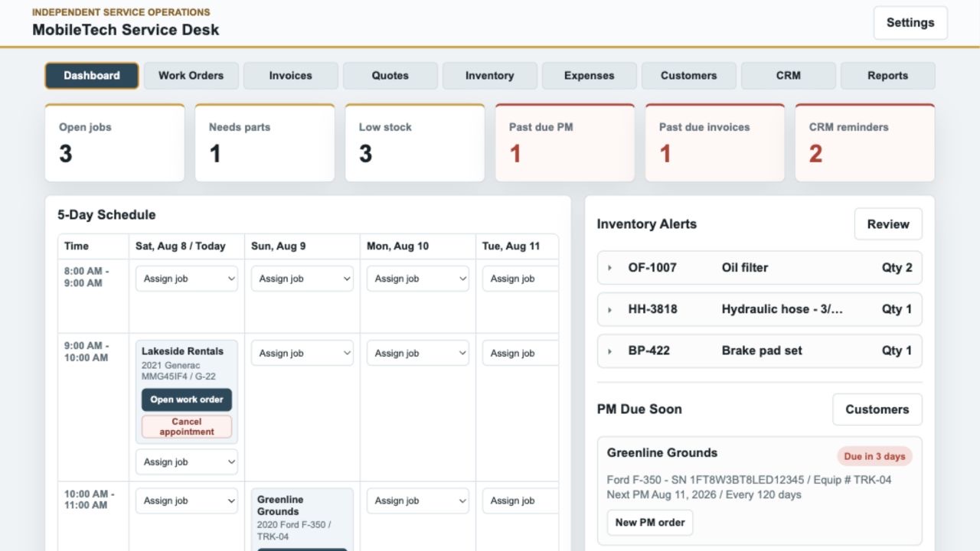Open the Low stock summary card

pyautogui.click(x=415, y=143)
